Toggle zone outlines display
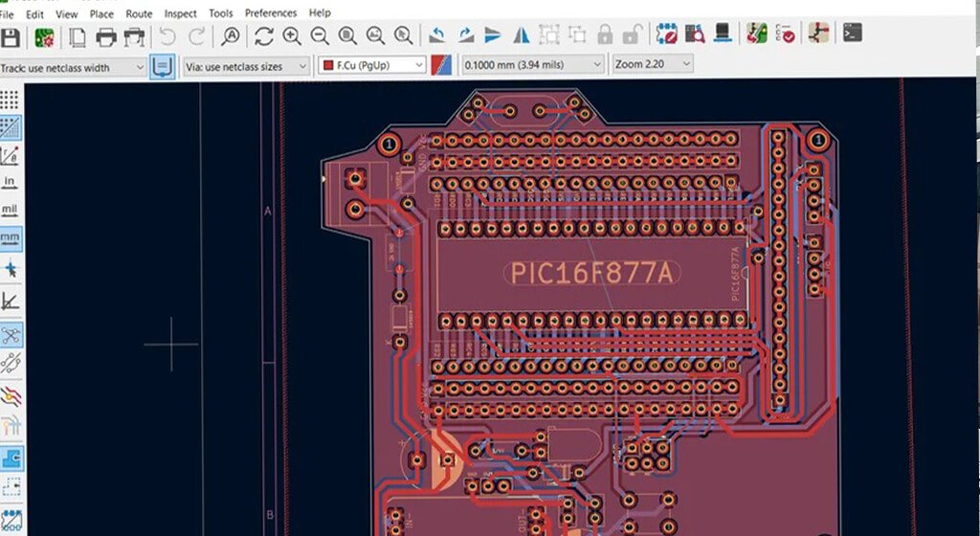 (11, 486)
